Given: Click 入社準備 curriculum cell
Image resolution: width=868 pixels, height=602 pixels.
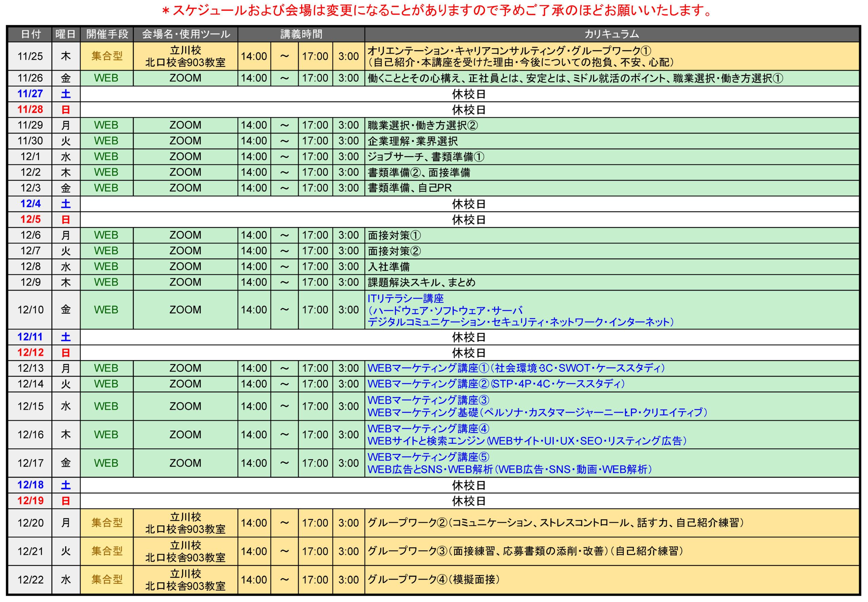Looking at the screenshot, I should coord(612,267).
